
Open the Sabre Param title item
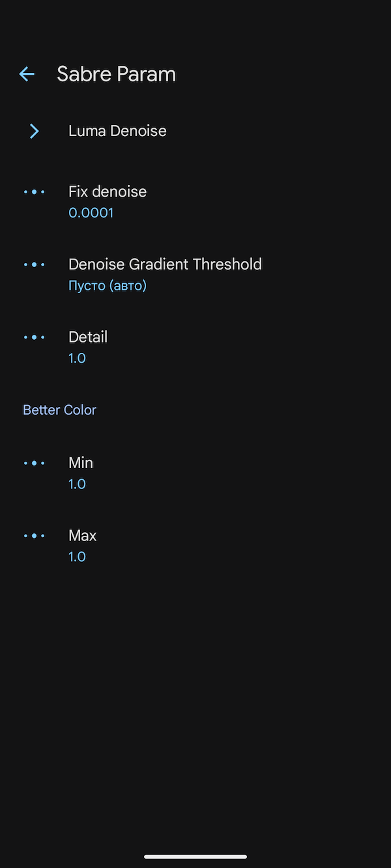point(116,74)
